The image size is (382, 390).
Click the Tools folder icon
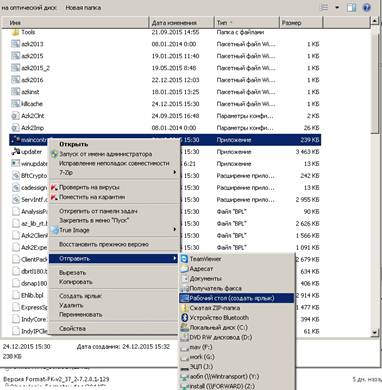(15, 32)
